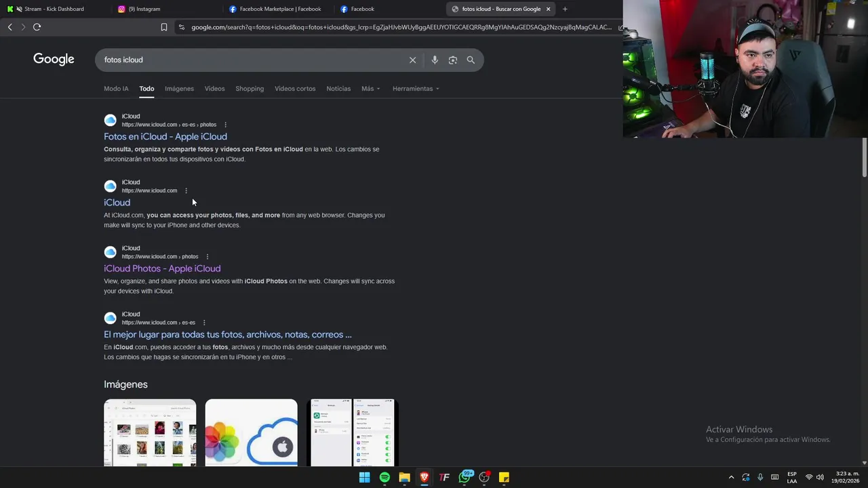Click the fotos icloud search input field
This screenshot has height=488, width=868.
click(251, 60)
